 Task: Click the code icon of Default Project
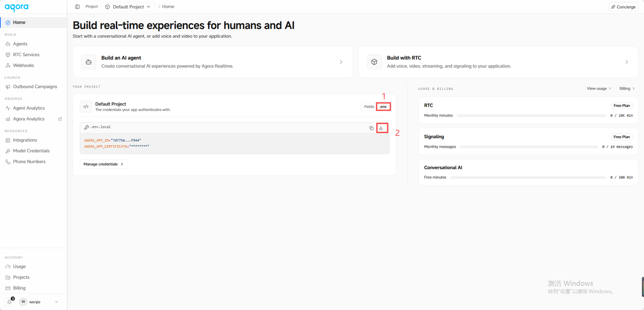(86, 107)
